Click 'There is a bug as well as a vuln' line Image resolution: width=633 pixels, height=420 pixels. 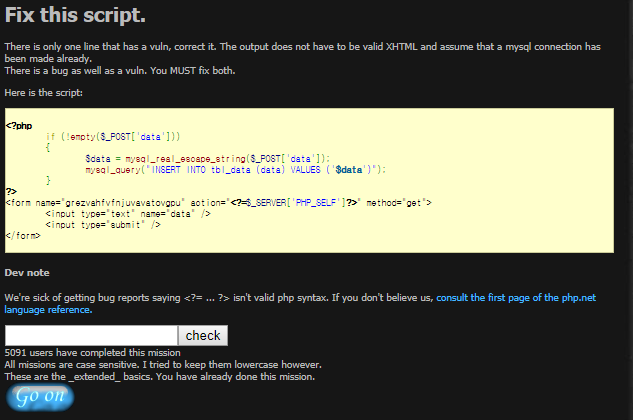[x=120, y=71]
